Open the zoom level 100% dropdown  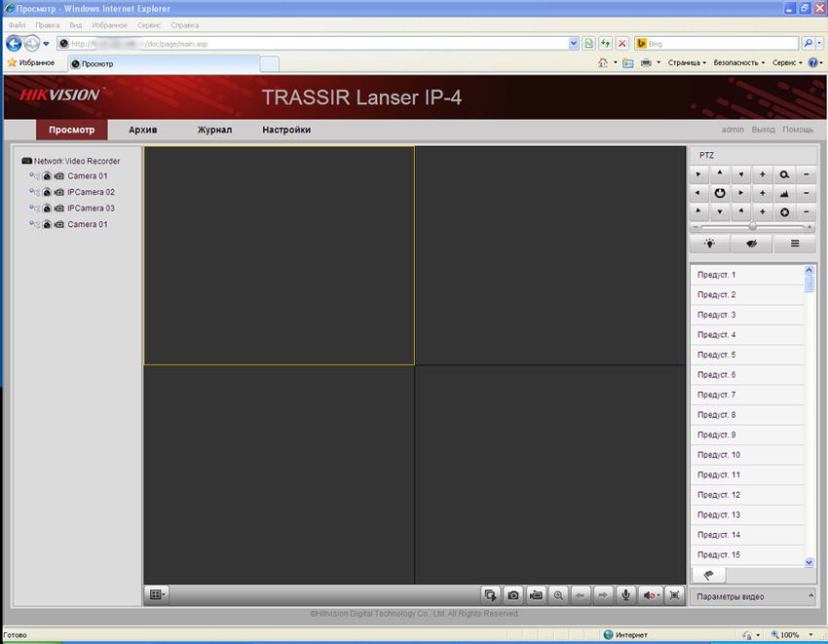[810, 635]
